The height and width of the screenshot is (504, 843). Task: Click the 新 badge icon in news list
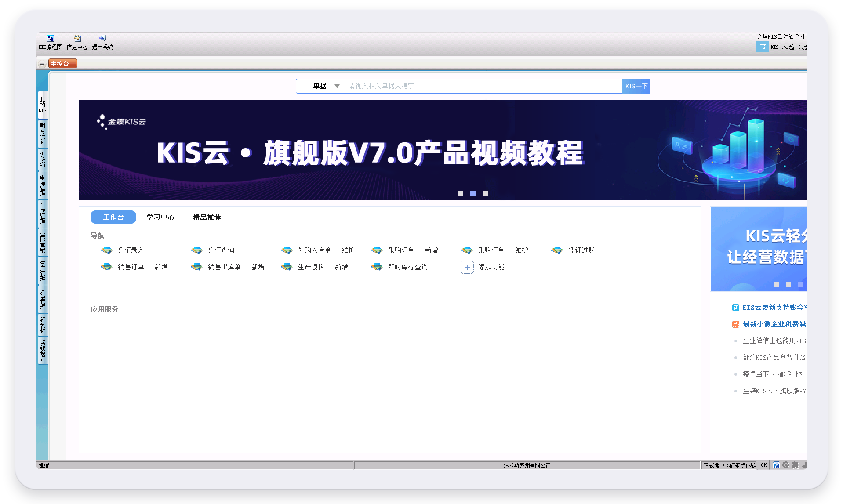pos(735,308)
